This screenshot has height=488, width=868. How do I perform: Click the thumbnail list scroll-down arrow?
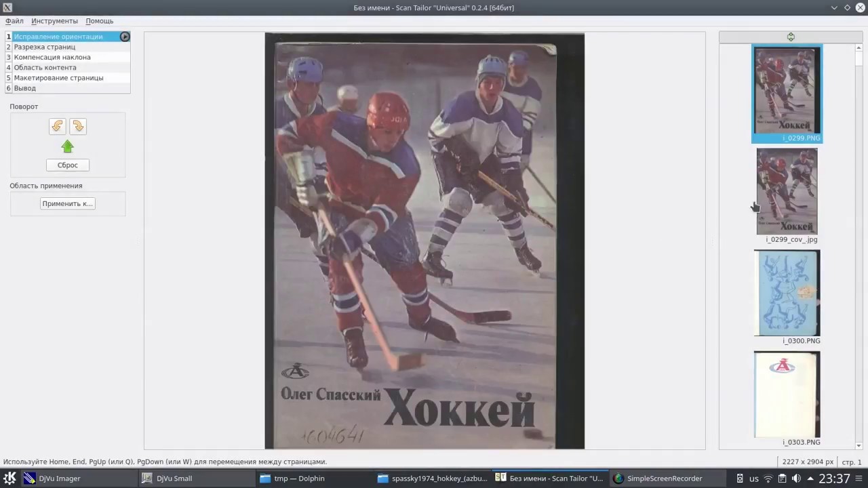(859, 445)
